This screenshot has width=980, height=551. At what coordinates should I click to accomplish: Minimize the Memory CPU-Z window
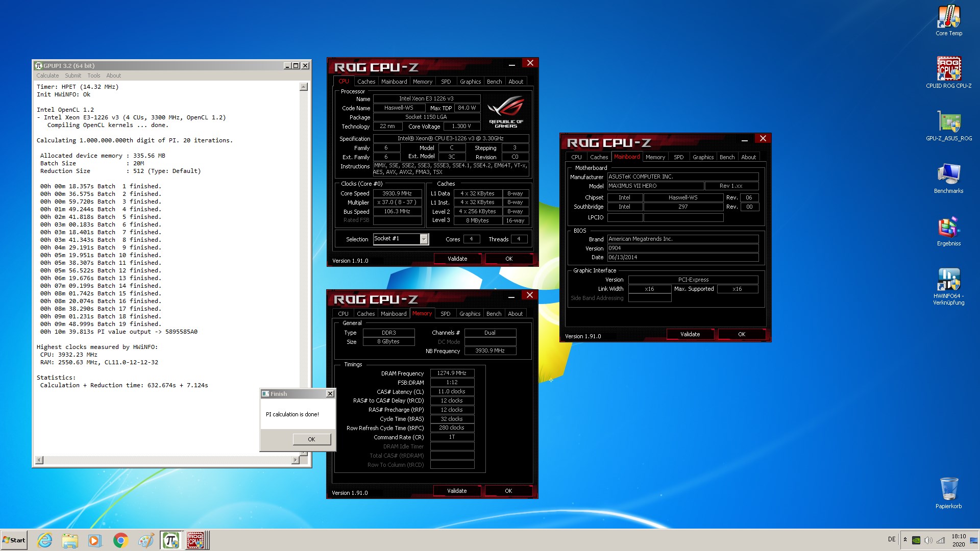pyautogui.click(x=511, y=297)
